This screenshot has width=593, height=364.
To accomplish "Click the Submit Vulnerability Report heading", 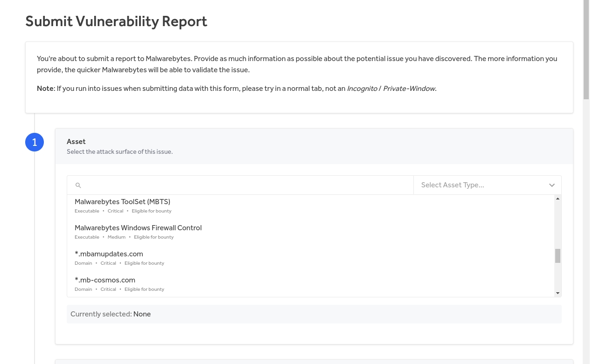I will [116, 21].
